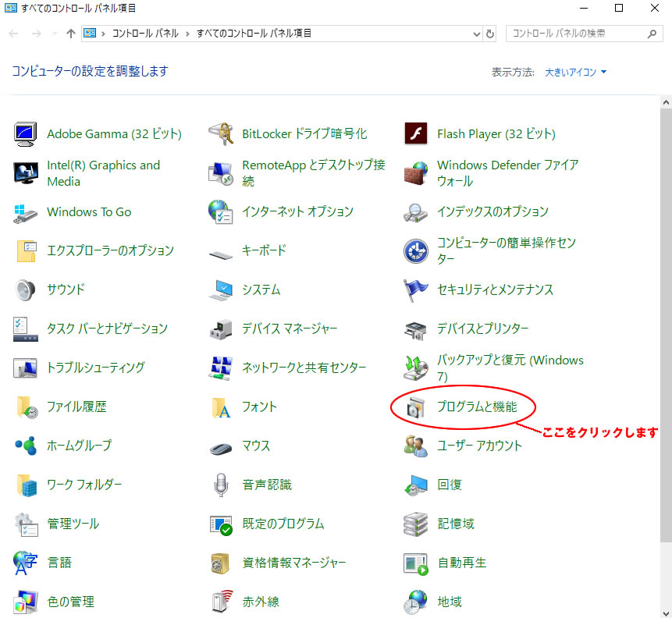This screenshot has width=672, height=618.
Task: Open the HomeGroup icon
Action: 26,446
